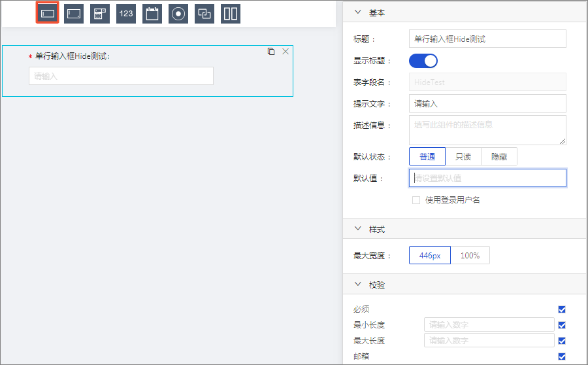Uncheck the 最小长度 validation checkbox

(x=562, y=325)
